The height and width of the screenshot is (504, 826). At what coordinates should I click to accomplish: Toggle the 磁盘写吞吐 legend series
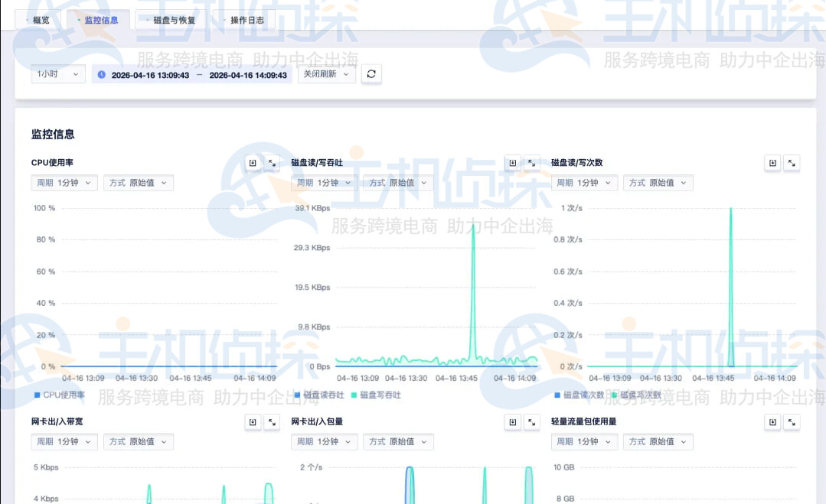click(376, 395)
